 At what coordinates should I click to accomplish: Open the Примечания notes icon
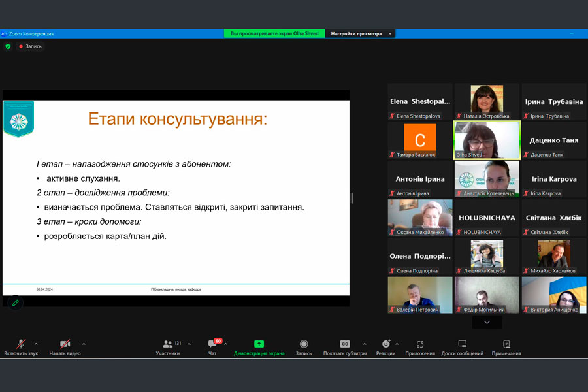pos(506,344)
